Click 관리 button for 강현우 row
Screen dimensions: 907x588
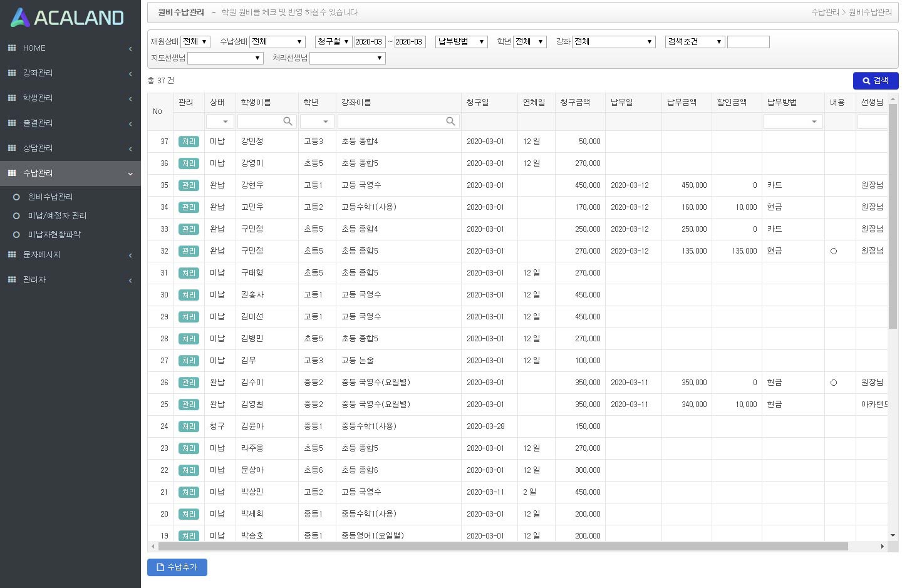click(x=189, y=185)
